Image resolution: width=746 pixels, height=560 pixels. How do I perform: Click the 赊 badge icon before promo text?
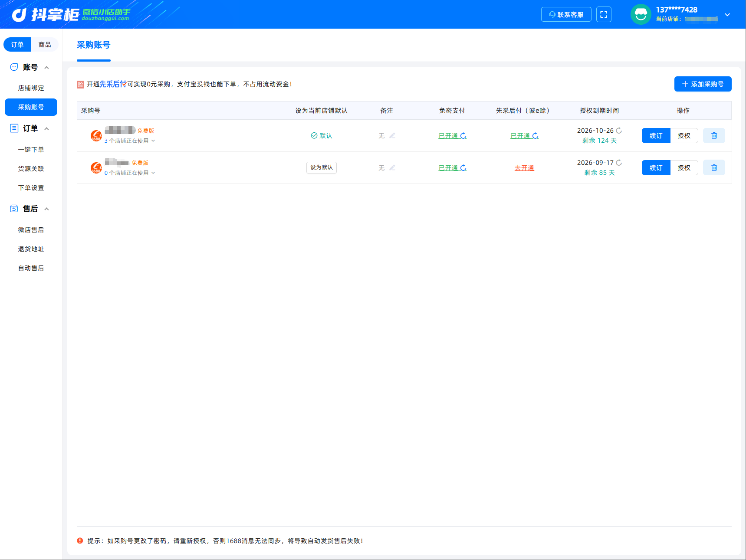80,84
